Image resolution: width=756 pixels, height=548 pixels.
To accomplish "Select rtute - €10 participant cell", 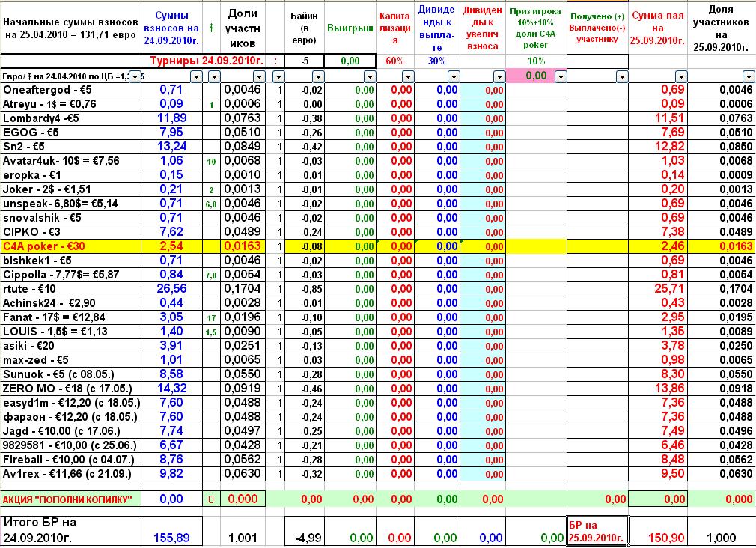I will click(71, 289).
